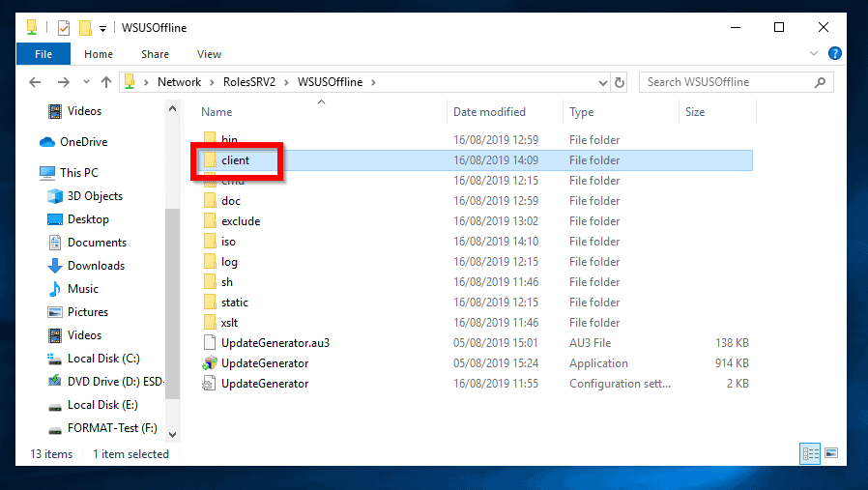Screen dimensions: 868x490
Task: Switch to Details view layout
Action: click(x=810, y=453)
